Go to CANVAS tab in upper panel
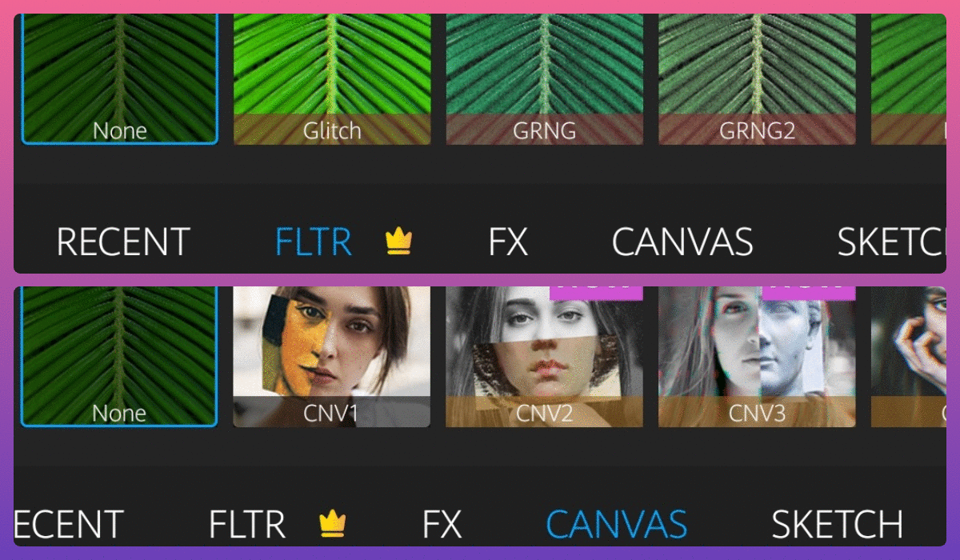The image size is (960, 560). tap(682, 242)
